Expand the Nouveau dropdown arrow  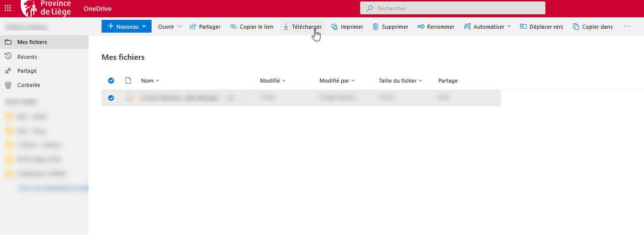tap(144, 27)
